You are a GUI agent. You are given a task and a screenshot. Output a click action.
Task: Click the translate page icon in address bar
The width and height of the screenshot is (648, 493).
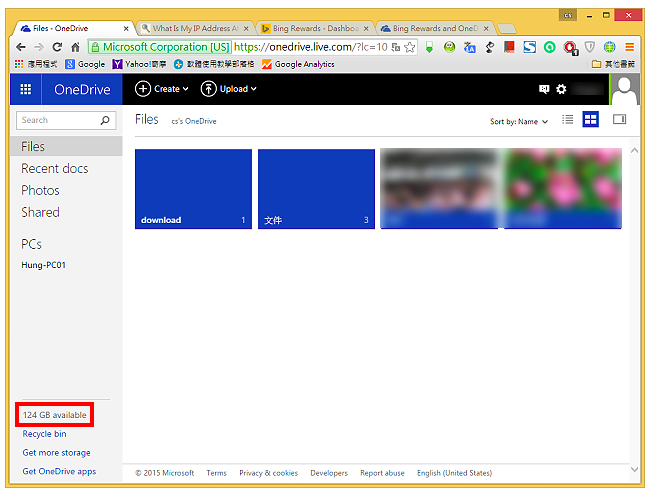[395, 47]
